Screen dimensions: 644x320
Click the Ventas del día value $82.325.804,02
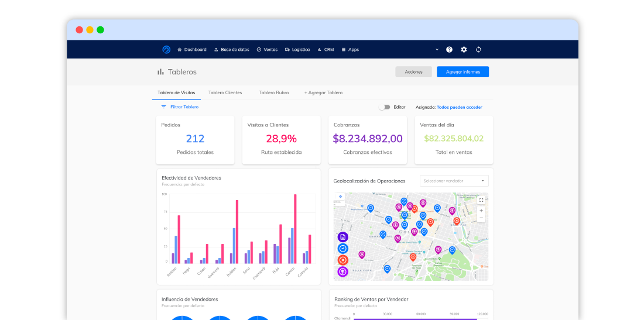[454, 139]
